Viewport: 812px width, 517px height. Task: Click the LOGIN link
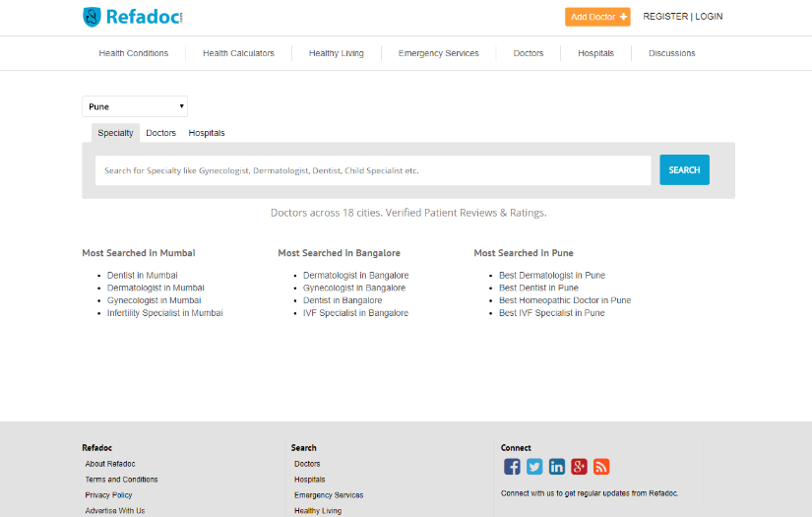coord(709,17)
